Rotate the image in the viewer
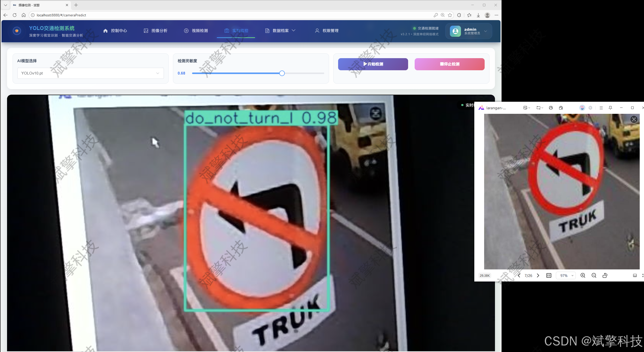The height and width of the screenshot is (352, 644). (x=605, y=275)
